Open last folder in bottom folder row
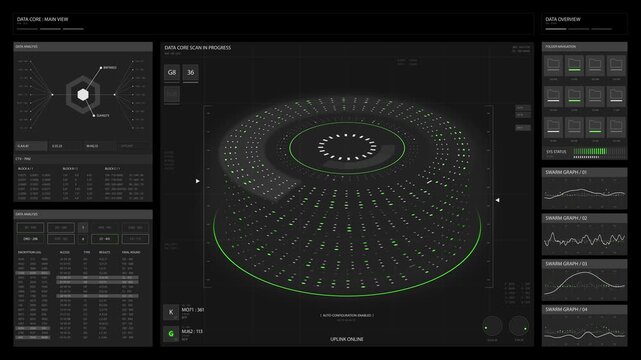Image resolution: width=641 pixels, height=360 pixels. pyautogui.click(x=616, y=127)
